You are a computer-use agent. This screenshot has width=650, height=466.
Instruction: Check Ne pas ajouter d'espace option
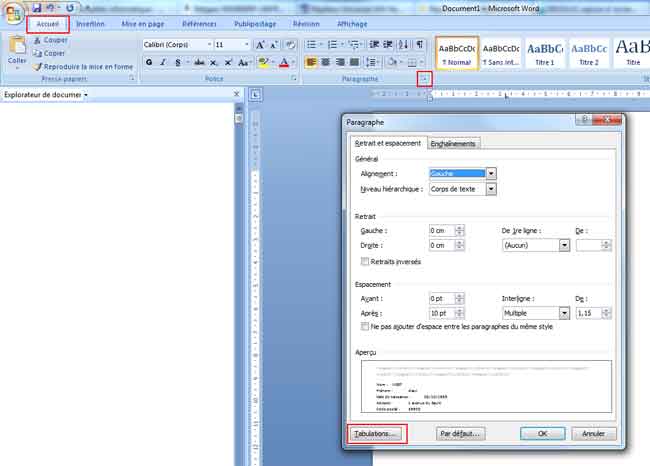[x=365, y=326]
